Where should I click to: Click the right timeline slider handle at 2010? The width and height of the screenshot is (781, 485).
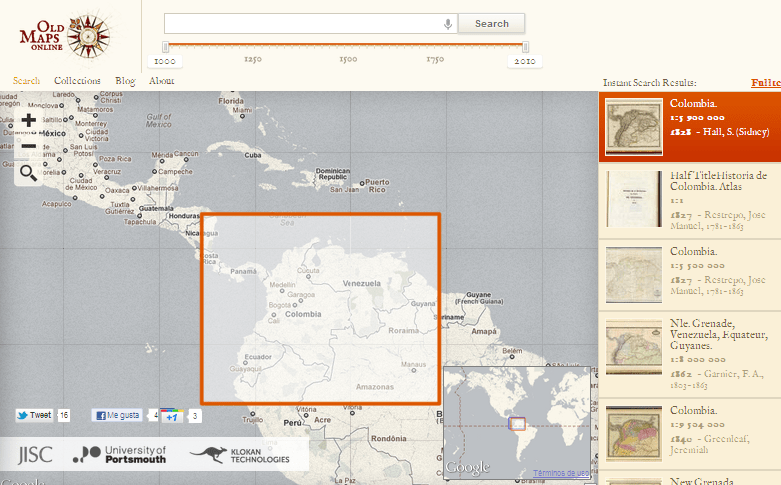[x=525, y=47]
